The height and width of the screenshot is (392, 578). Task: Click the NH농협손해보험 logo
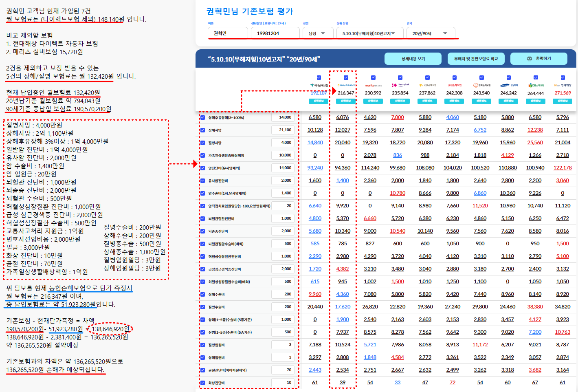click(346, 86)
